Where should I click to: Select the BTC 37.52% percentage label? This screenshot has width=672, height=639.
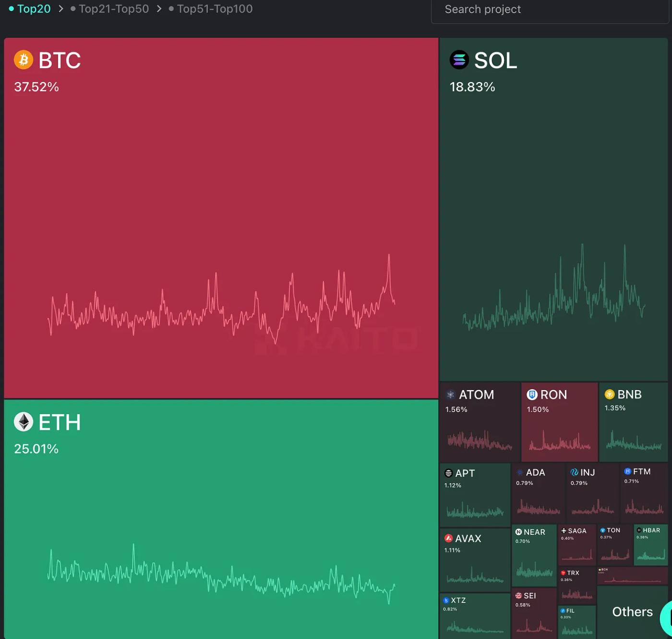point(36,87)
